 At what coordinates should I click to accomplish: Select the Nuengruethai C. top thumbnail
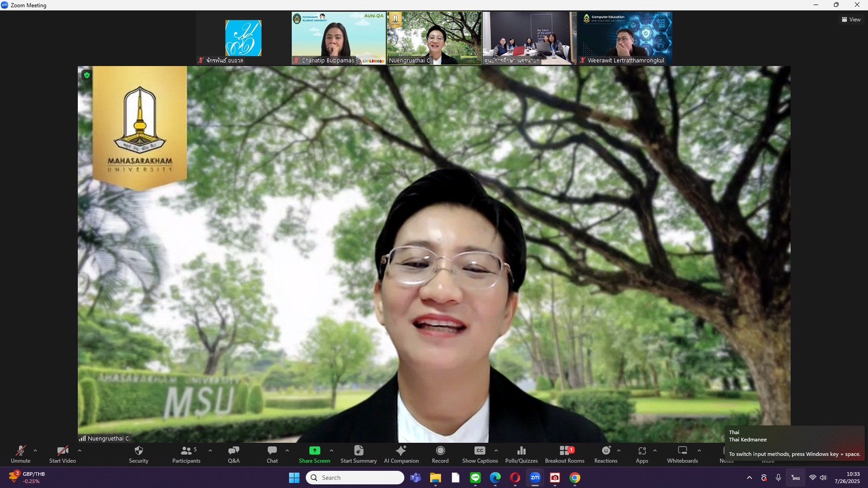point(434,38)
